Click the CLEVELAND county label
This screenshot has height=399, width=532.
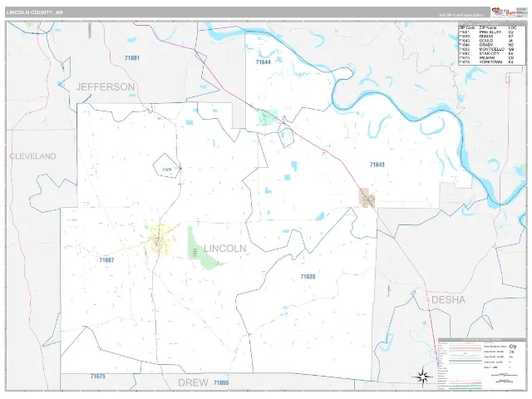[32, 156]
